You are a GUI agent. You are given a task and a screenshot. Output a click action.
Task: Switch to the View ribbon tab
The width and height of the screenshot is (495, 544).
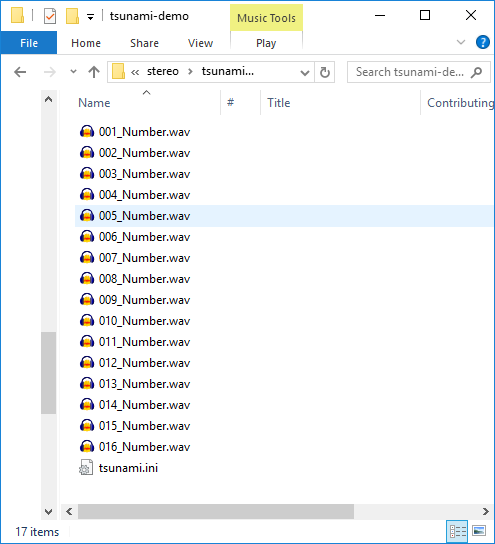(x=200, y=43)
